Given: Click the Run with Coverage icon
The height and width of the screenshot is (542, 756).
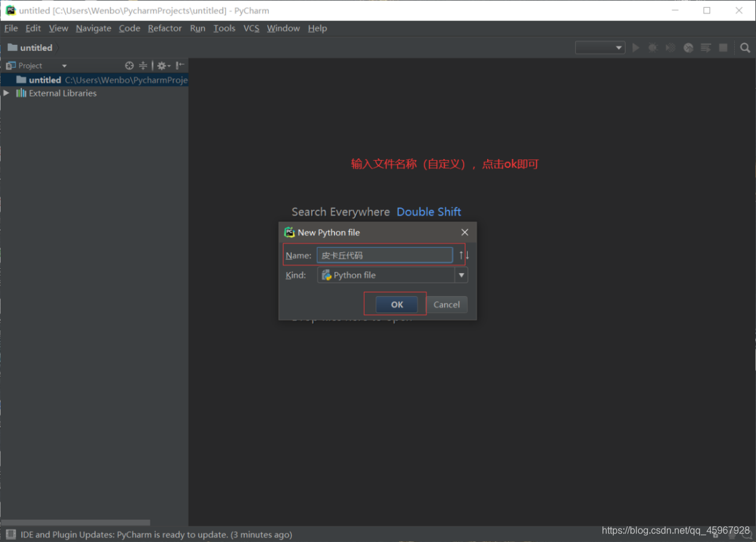Looking at the screenshot, I should (670, 47).
